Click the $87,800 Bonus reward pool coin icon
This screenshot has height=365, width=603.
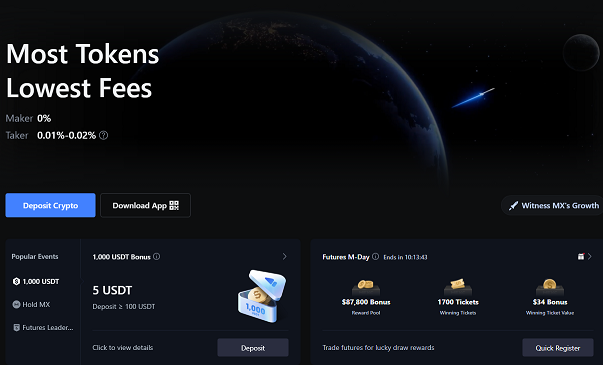tap(366, 288)
